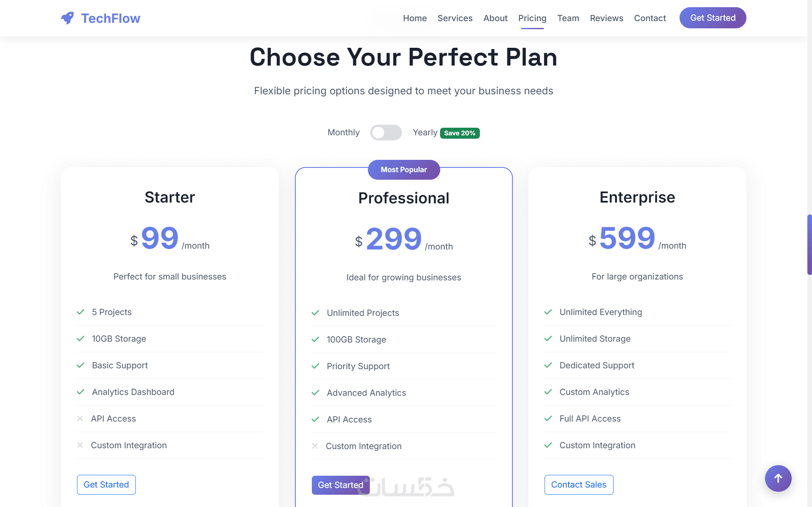Click the X icon beside Starter API Access
This screenshot has height=507, width=812.
click(x=80, y=419)
